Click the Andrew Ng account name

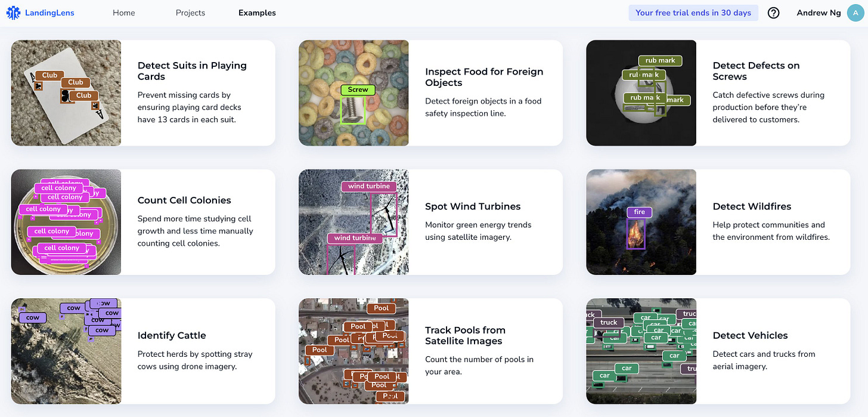(x=819, y=13)
